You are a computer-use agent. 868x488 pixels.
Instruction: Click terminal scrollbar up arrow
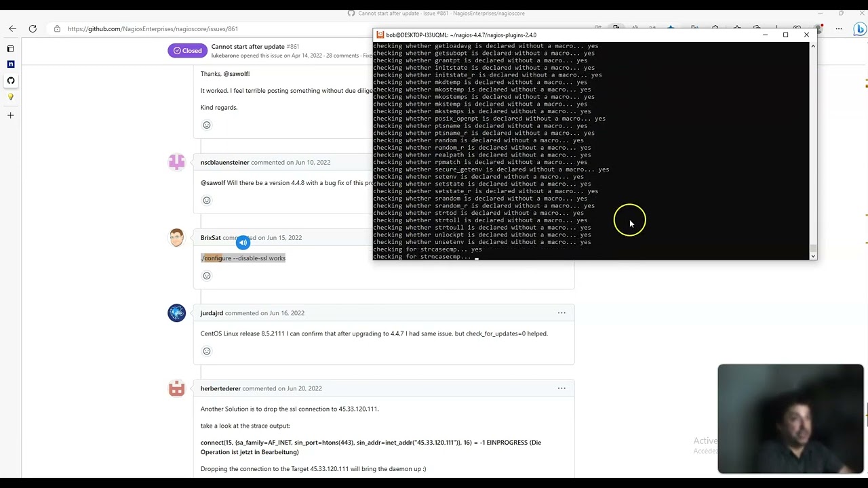tap(813, 45)
